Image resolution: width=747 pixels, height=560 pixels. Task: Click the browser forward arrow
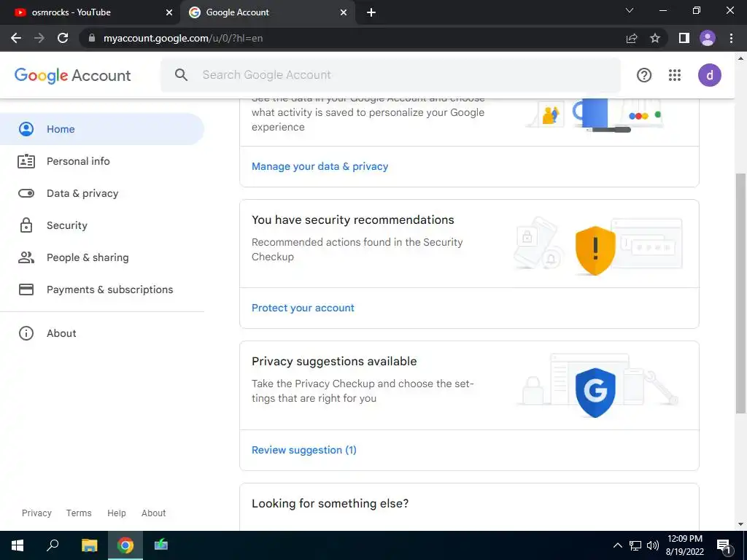click(39, 38)
